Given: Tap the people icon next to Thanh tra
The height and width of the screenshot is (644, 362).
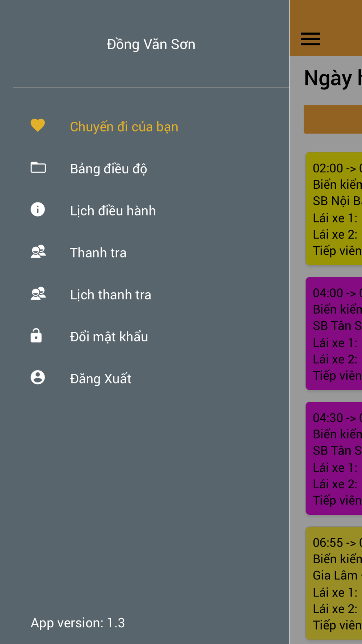Looking at the screenshot, I should click(38, 251).
